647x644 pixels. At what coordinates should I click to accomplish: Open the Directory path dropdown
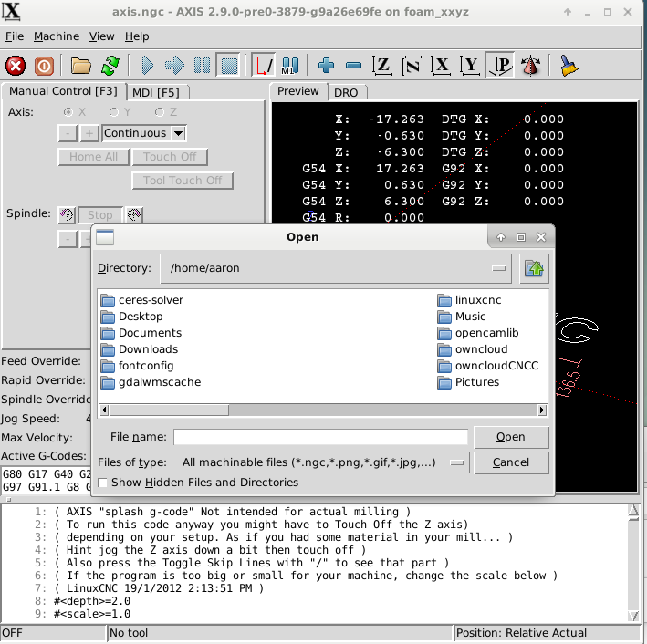pyautogui.click(x=498, y=268)
